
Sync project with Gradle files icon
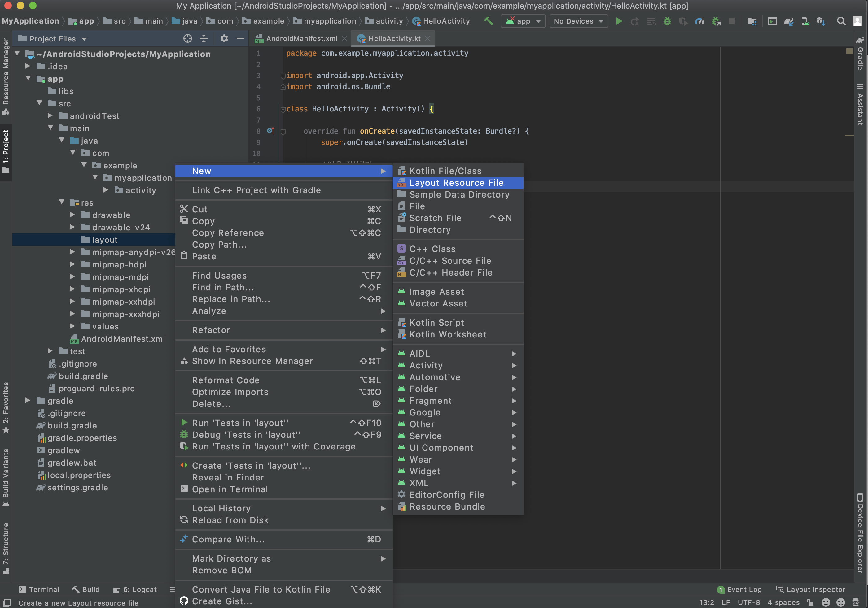[x=788, y=21]
